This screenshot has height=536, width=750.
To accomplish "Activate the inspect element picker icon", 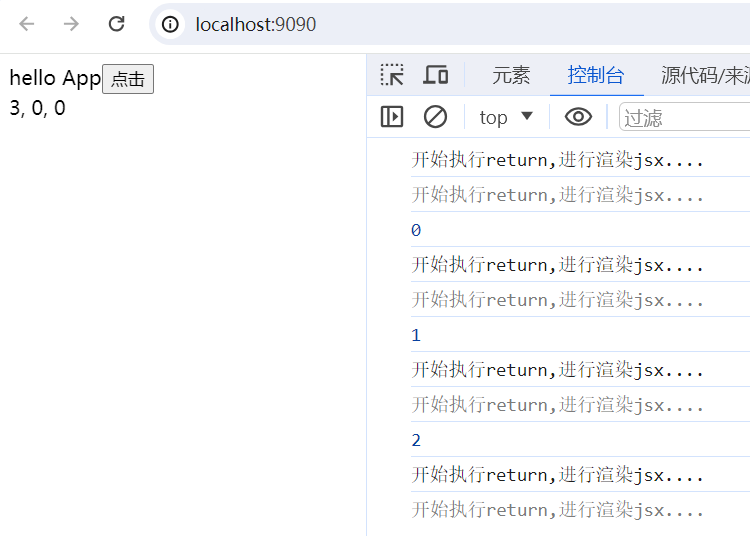I will (x=392, y=75).
